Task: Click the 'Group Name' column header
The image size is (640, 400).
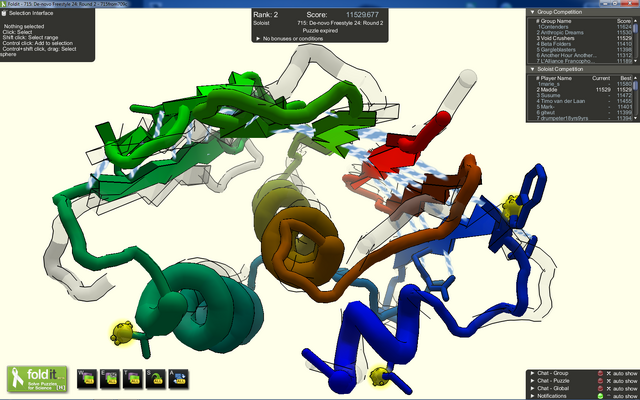Action: [x=556, y=21]
